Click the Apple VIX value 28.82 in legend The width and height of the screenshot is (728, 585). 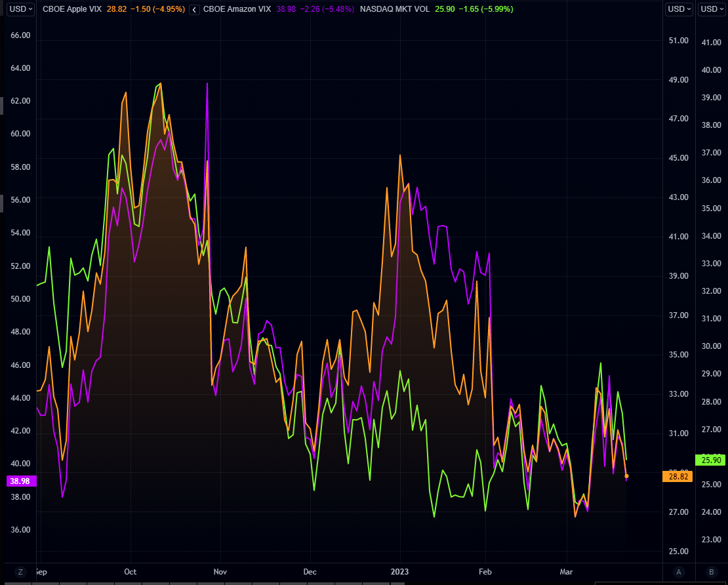tap(116, 9)
